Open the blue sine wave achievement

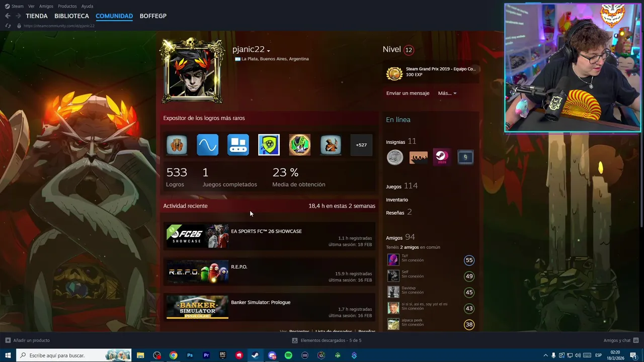(207, 145)
